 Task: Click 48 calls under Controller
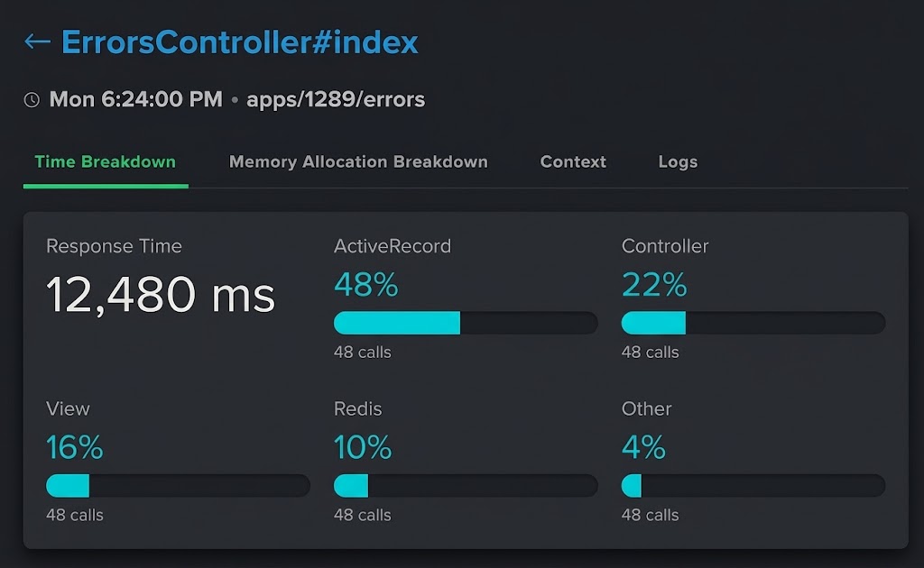click(650, 352)
